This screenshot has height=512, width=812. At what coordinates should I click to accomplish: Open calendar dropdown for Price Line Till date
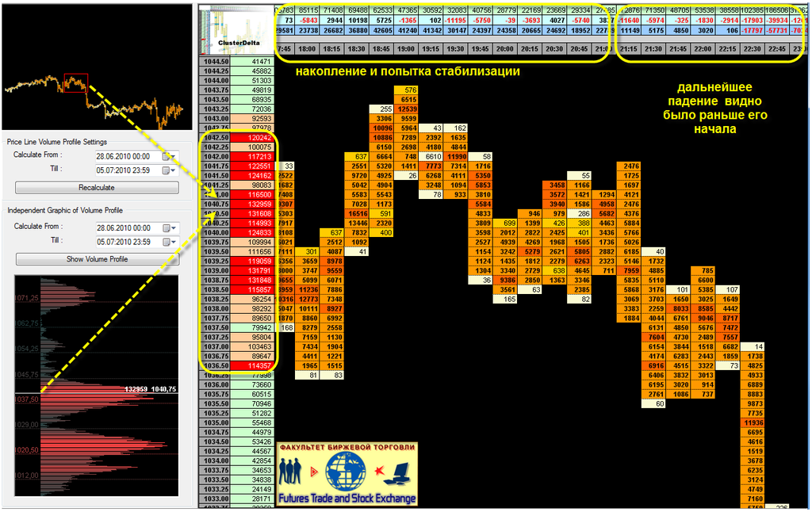[x=170, y=170]
